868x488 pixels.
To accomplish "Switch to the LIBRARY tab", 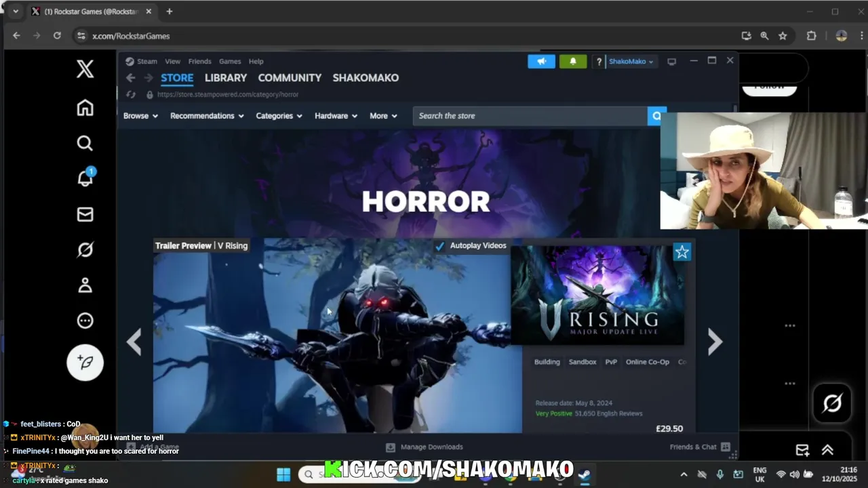I will point(226,78).
